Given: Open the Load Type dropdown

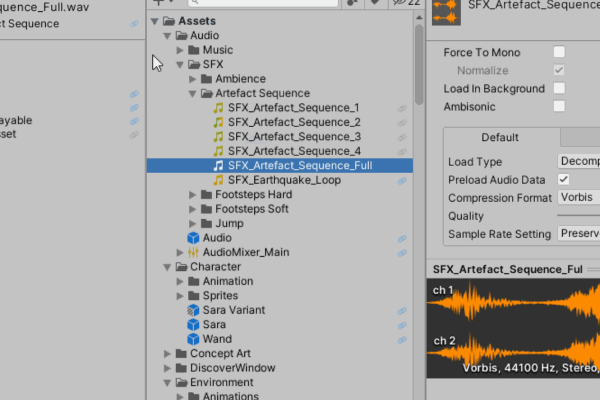Looking at the screenshot, I should 578,161.
